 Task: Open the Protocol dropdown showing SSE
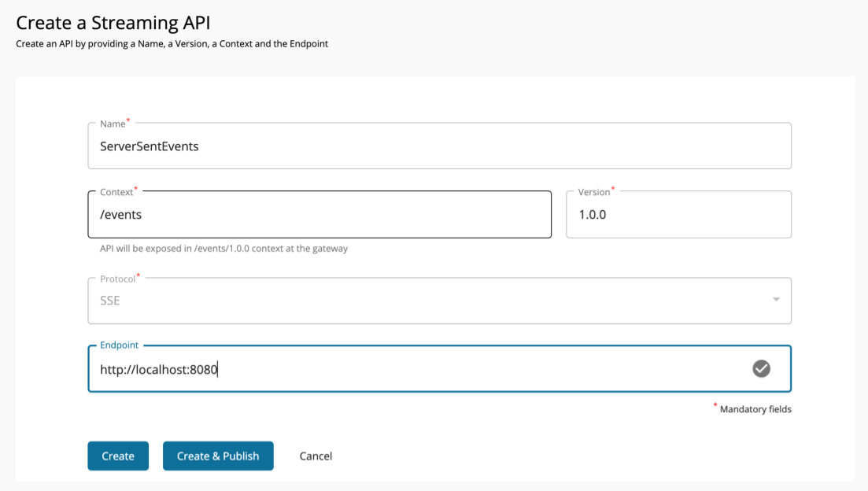point(439,301)
